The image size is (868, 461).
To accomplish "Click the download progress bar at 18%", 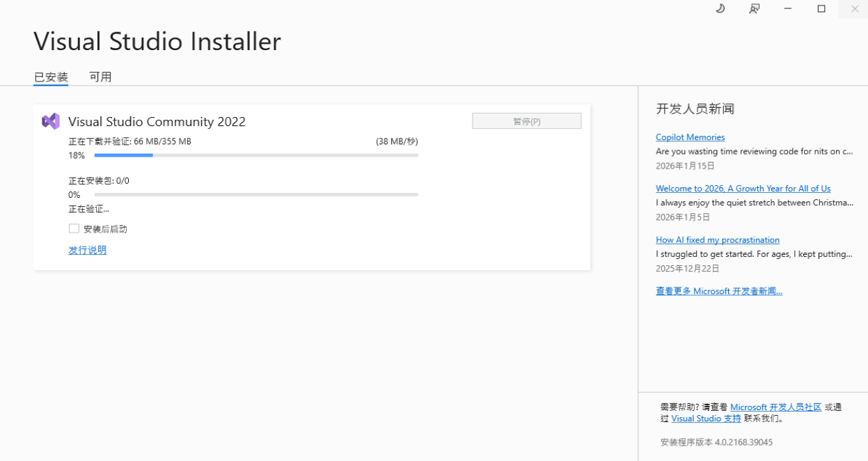I will (256, 155).
